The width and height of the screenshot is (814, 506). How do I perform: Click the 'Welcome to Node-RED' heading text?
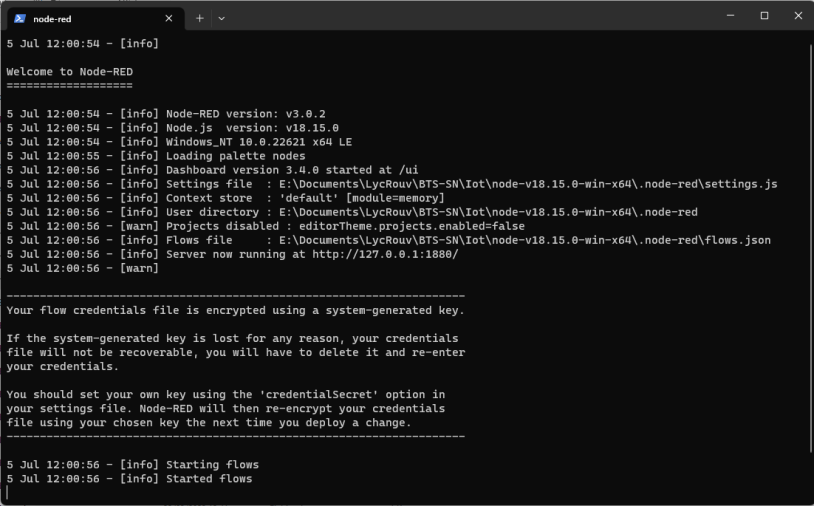tap(70, 72)
